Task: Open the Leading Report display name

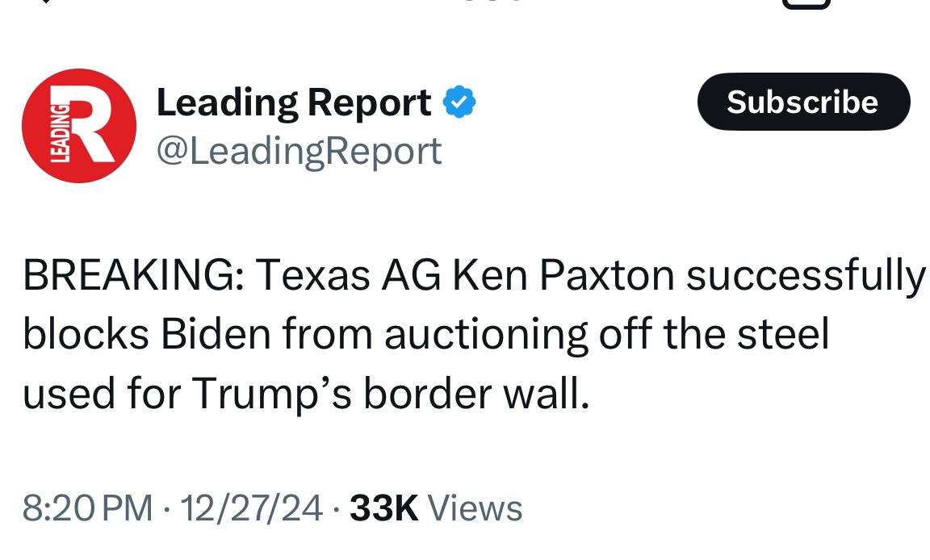Action: [x=293, y=102]
